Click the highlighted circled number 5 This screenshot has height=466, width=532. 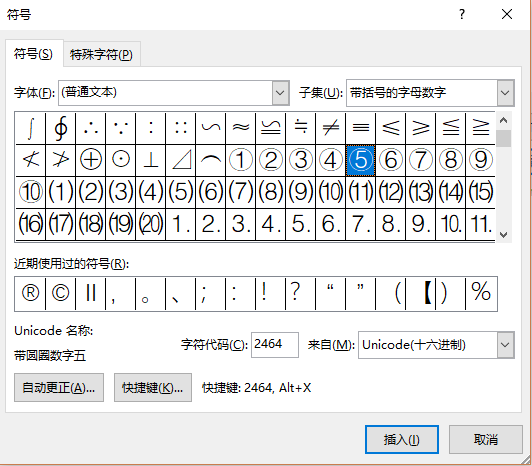[361, 160]
